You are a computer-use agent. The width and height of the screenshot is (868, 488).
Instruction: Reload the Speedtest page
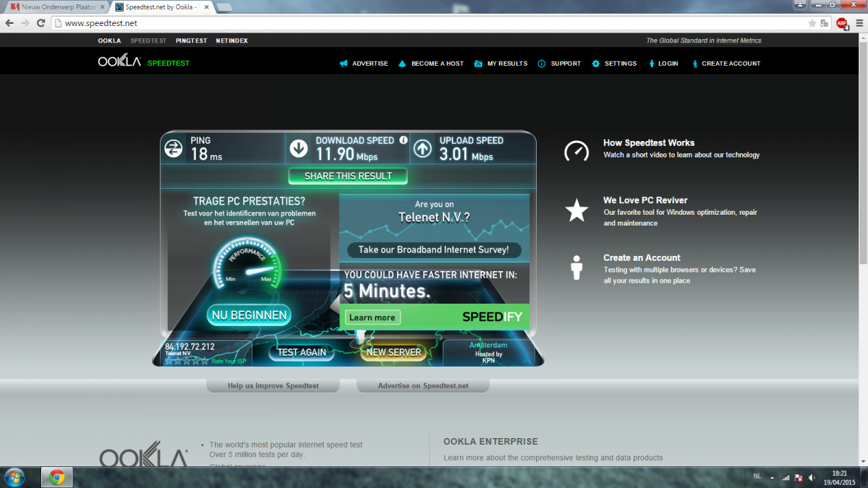[x=41, y=23]
